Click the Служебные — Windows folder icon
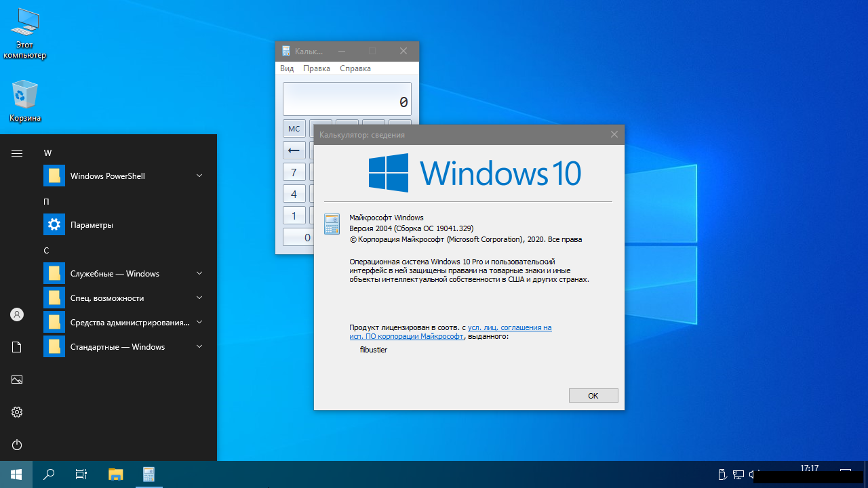The height and width of the screenshot is (488, 868). tap(54, 273)
